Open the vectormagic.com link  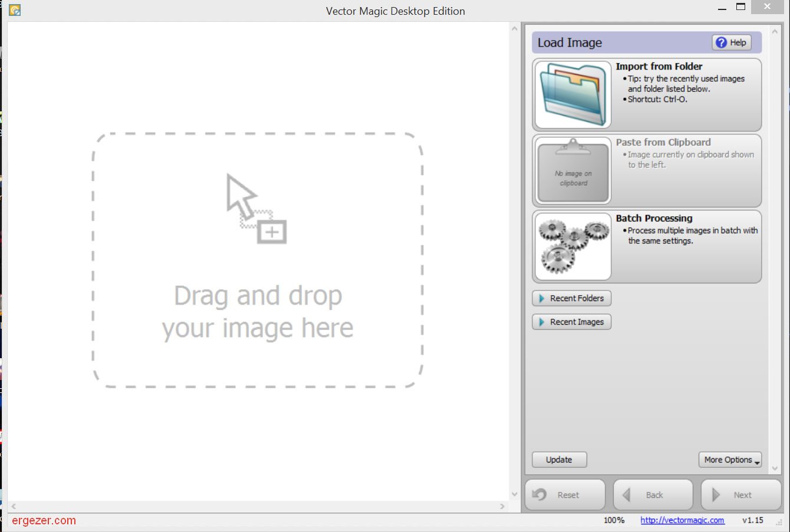(x=682, y=520)
